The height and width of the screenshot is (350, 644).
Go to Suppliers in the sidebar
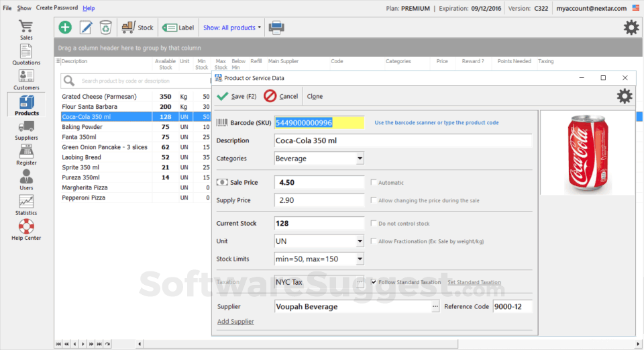coord(26,130)
